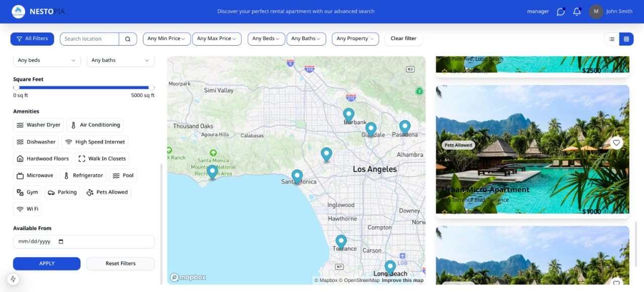
Task: Click the Reset Filters button
Action: (x=121, y=264)
